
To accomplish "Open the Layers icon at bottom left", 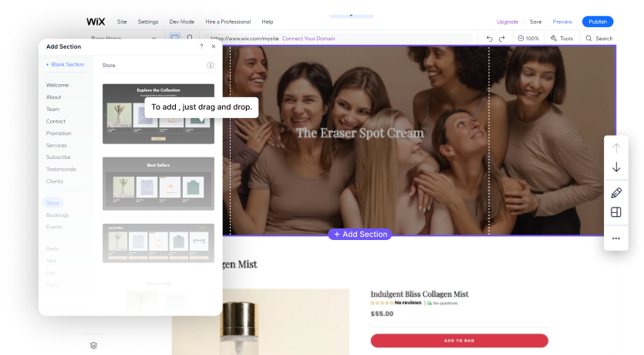I will (94, 345).
